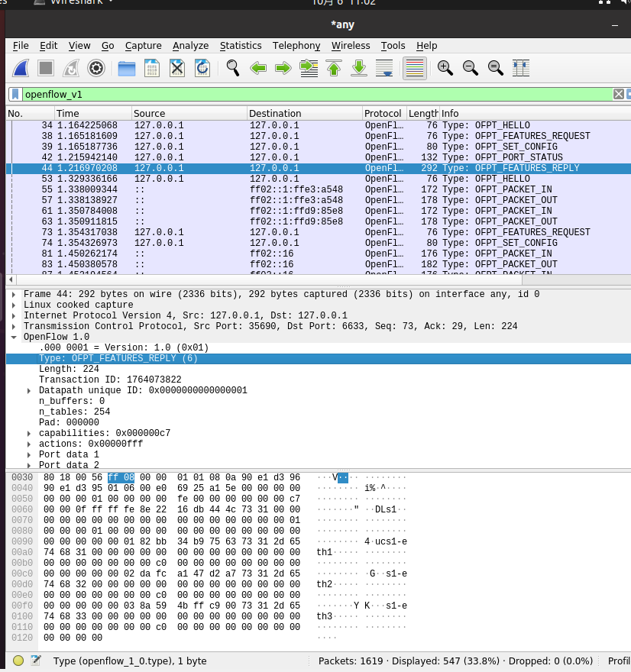Jump to the last packet

click(x=359, y=68)
